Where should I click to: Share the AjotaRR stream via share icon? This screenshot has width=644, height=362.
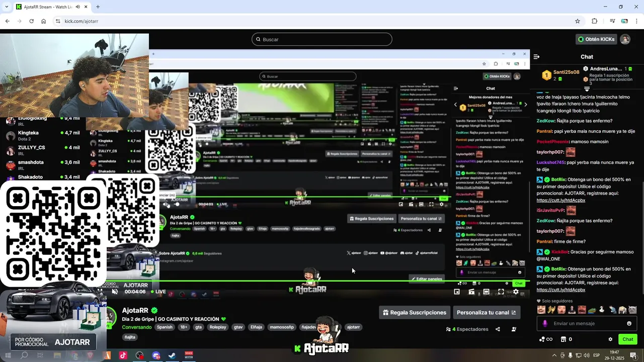tap(498, 329)
